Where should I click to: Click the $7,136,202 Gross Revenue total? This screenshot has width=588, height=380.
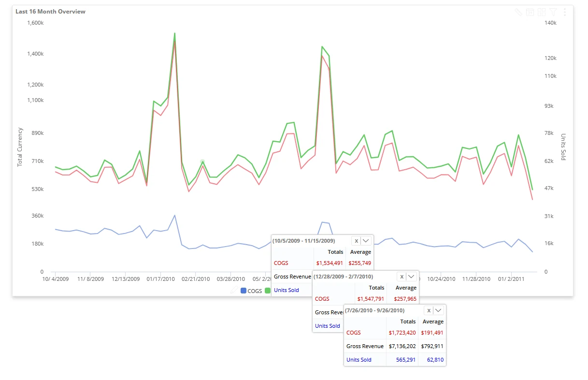point(402,346)
